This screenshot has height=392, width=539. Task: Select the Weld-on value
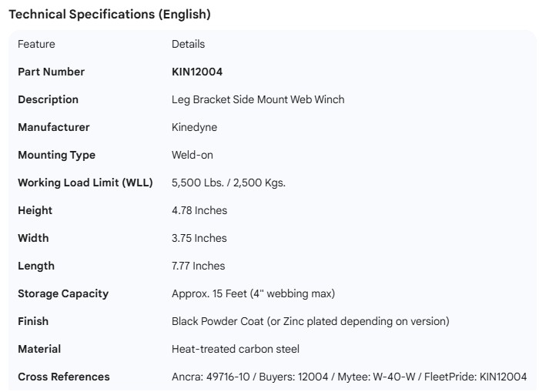click(x=192, y=155)
